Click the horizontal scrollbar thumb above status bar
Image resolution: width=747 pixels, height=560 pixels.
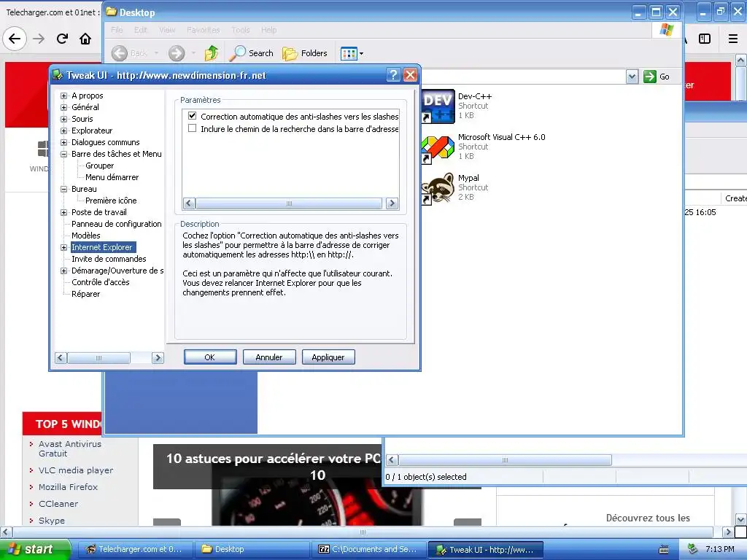pyautogui.click(x=505, y=460)
